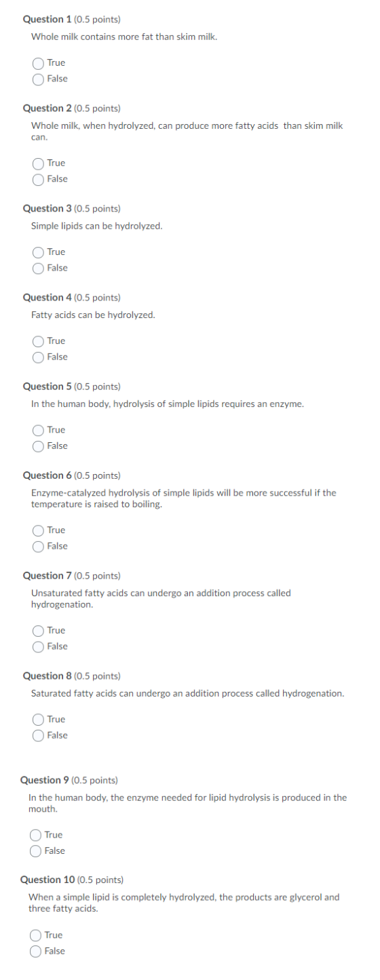380x980 pixels.
Task: Mark False for Question 3 simple lipids
Action: tap(38, 269)
